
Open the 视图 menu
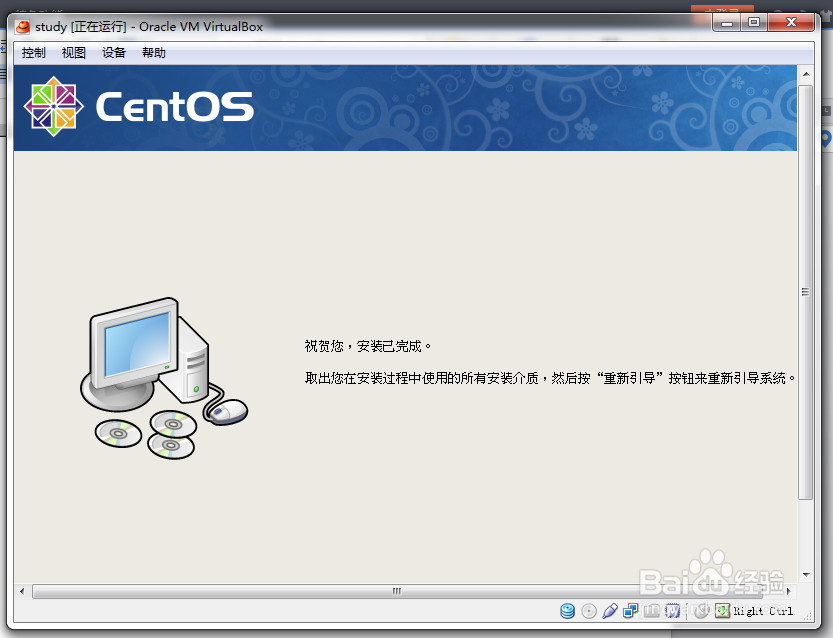73,53
